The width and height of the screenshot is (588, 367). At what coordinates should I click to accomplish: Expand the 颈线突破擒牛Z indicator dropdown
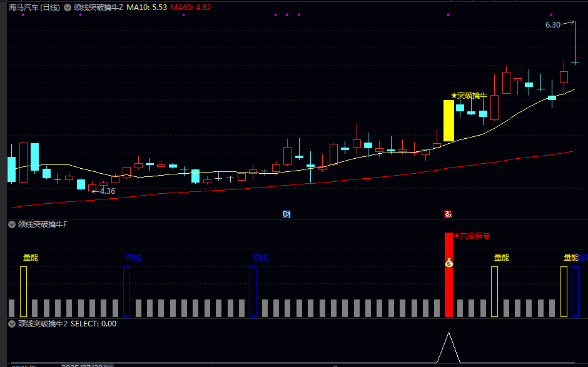[68, 8]
